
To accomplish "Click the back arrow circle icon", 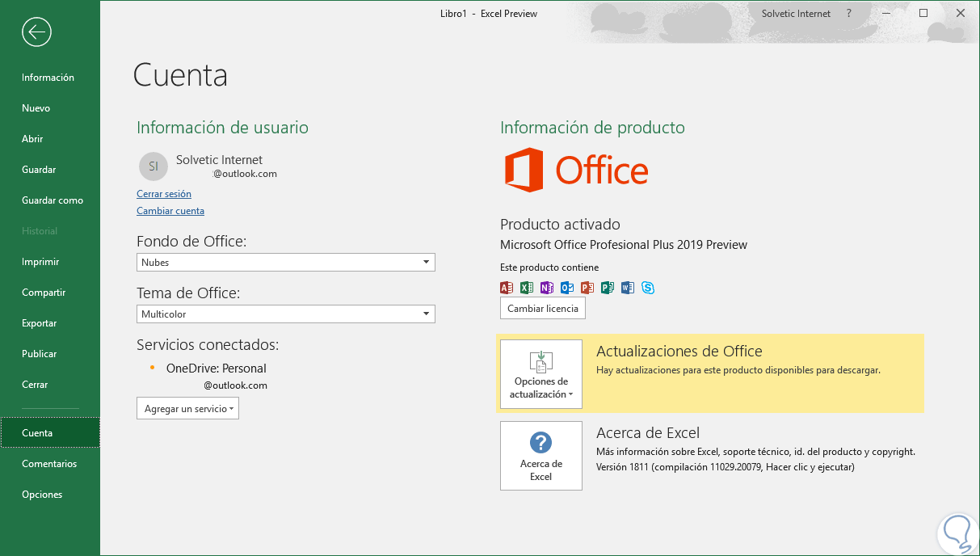I will 37,32.
